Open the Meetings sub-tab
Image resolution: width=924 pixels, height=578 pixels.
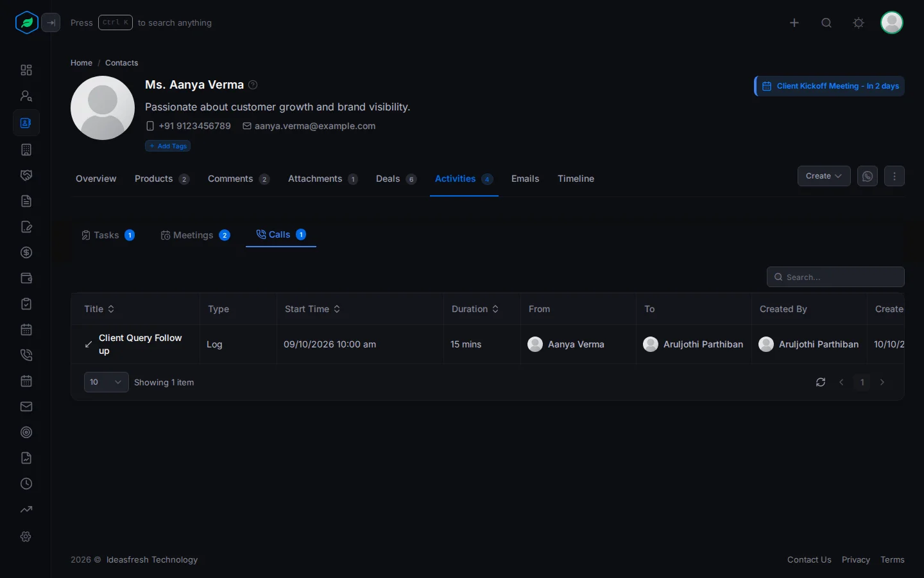195,235
